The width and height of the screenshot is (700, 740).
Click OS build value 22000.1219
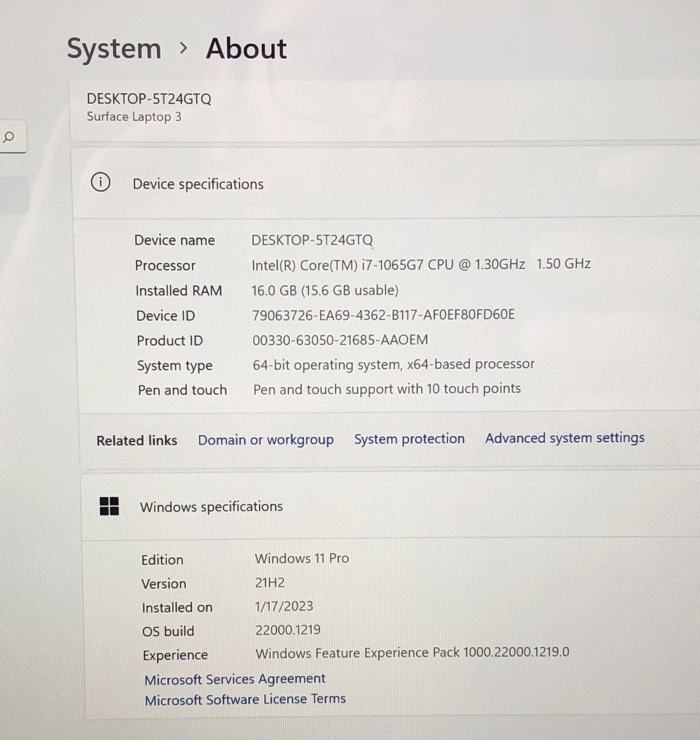click(288, 630)
